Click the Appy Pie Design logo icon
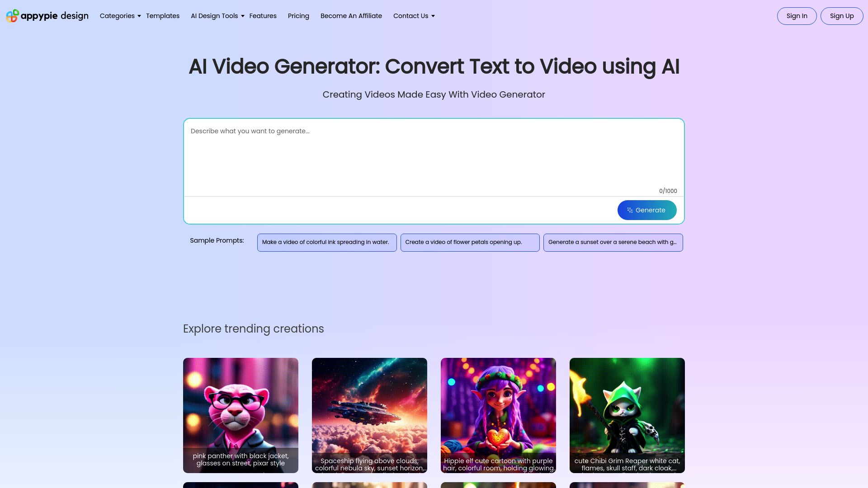868x488 pixels. 11,15
